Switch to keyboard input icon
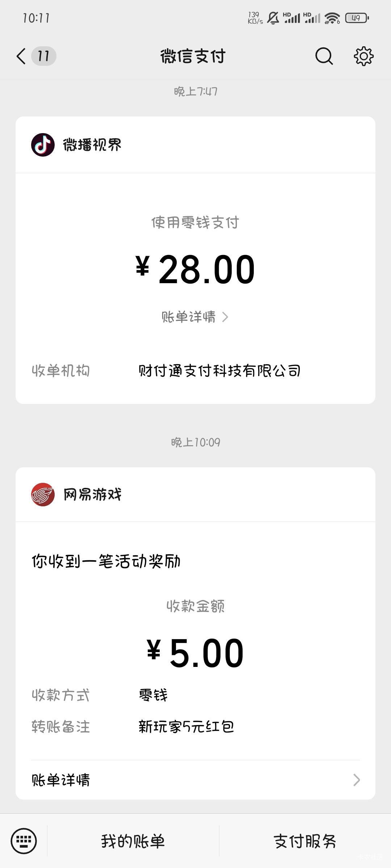The width and height of the screenshot is (391, 868). click(24, 841)
